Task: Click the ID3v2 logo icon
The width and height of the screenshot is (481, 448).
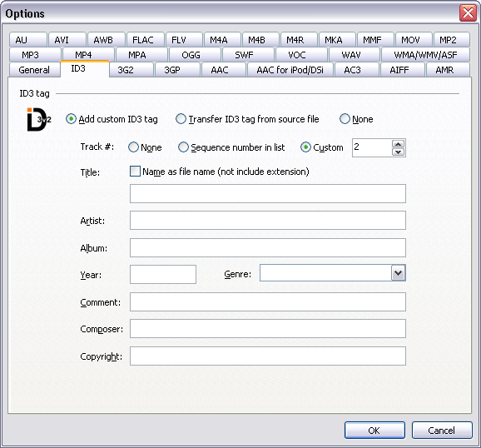Action: point(39,119)
